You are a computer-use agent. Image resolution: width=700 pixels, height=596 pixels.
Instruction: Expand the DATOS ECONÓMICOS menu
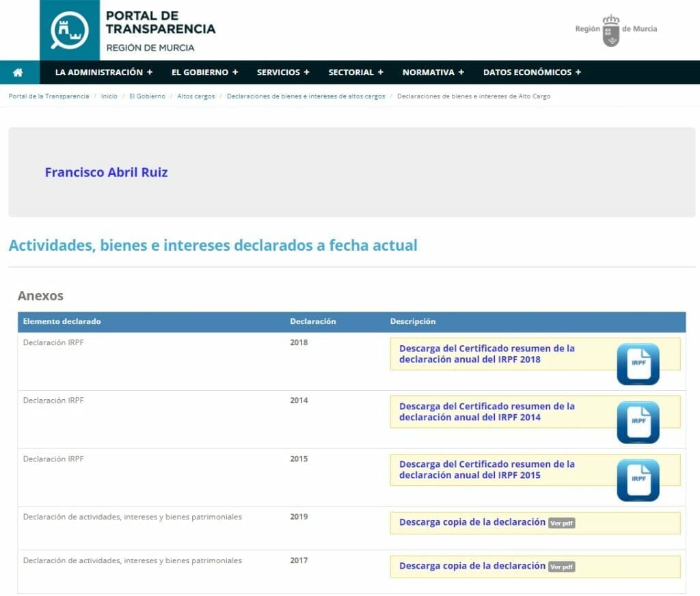531,72
